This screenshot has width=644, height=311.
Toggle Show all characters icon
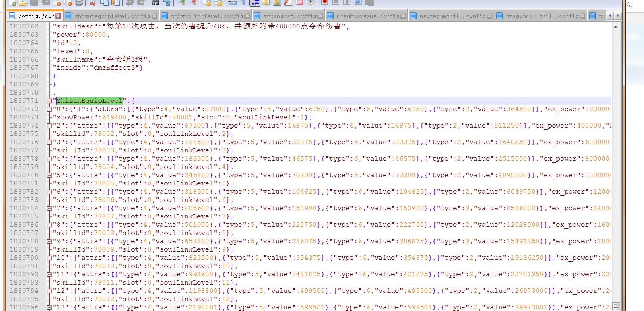tap(244, 2)
